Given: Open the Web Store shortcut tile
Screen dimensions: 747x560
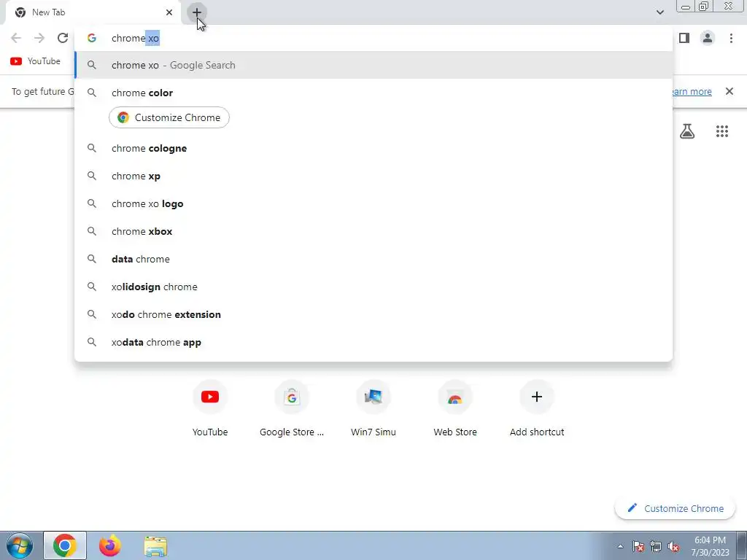Looking at the screenshot, I should tap(455, 410).
